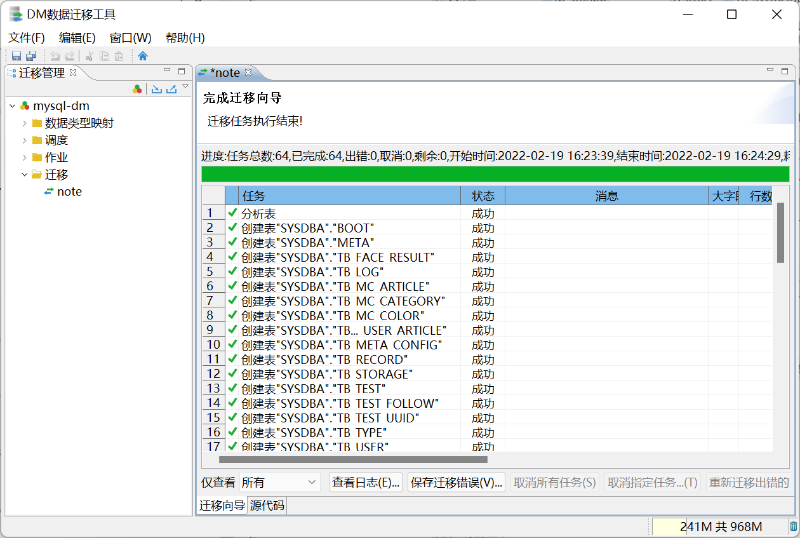Click the 取消所有任务(S) button

(555, 482)
